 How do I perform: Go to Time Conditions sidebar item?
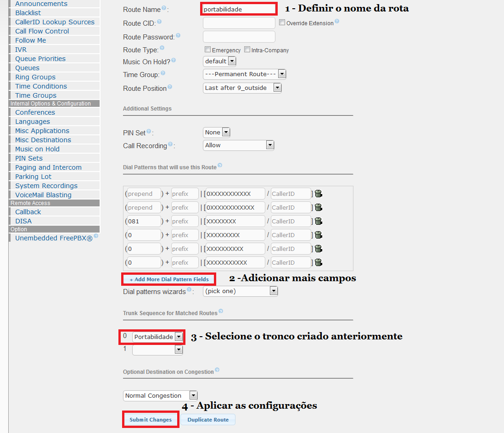click(x=41, y=86)
